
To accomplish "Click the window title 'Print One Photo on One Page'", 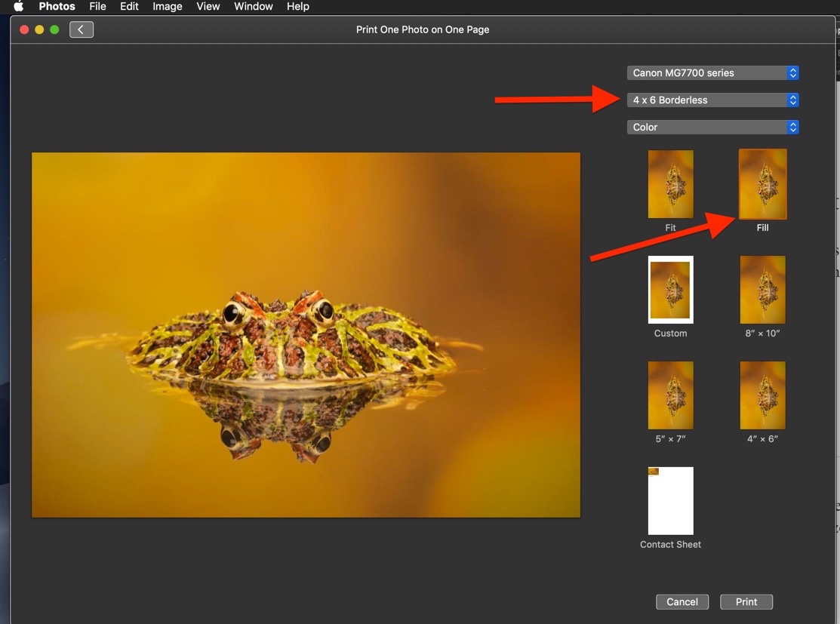I will (423, 29).
